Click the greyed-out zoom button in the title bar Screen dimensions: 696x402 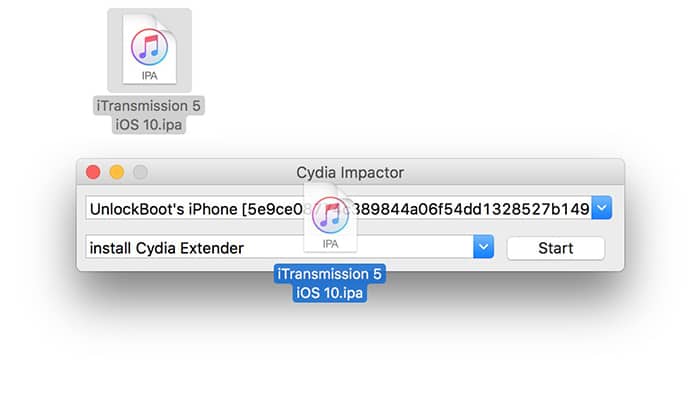[140, 172]
